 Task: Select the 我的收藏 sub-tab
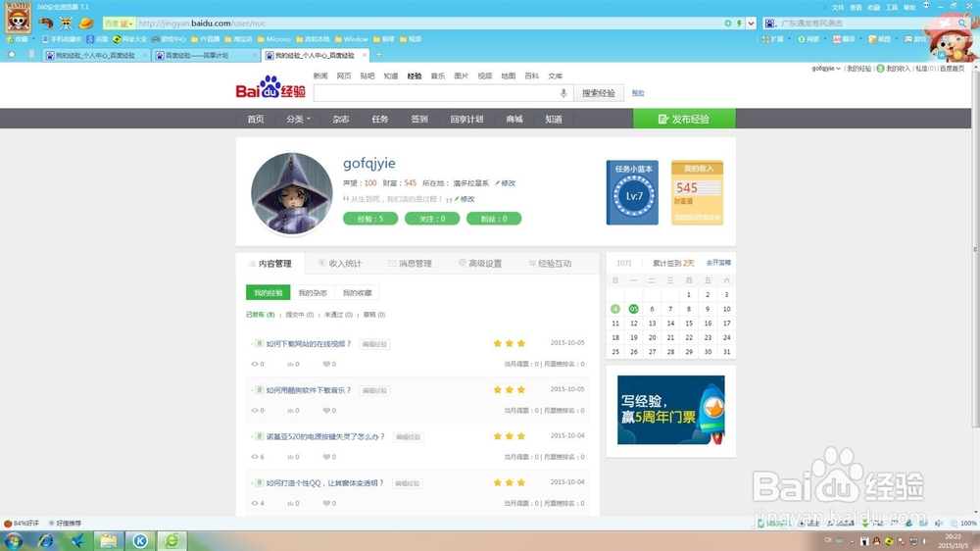click(x=357, y=293)
